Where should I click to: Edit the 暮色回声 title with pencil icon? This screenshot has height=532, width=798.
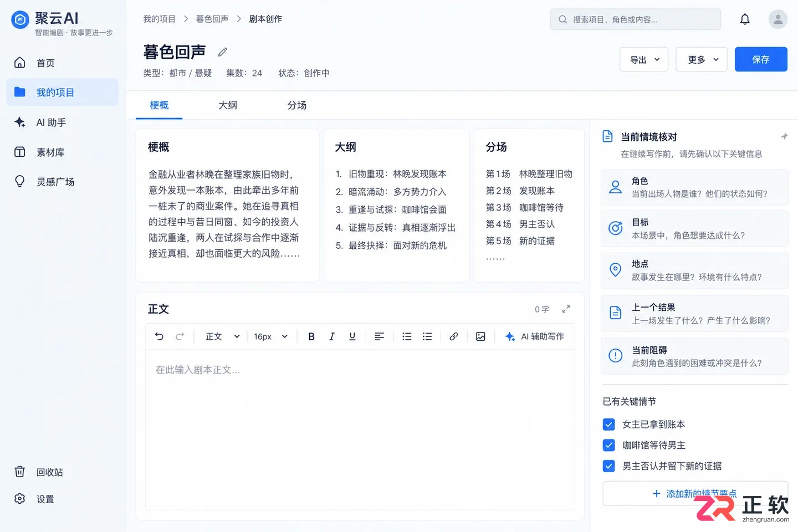(223, 52)
